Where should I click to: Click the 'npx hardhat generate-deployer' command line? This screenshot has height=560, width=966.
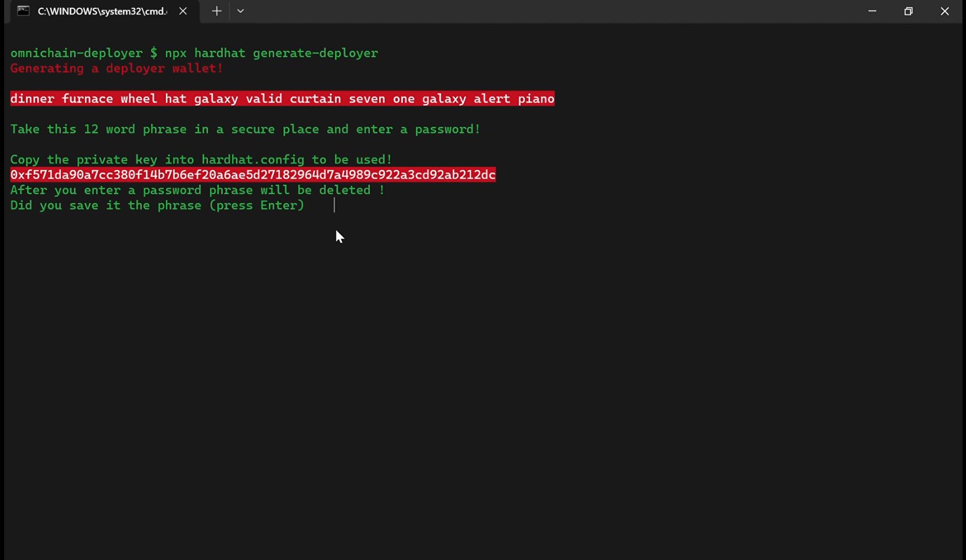pyautogui.click(x=194, y=53)
